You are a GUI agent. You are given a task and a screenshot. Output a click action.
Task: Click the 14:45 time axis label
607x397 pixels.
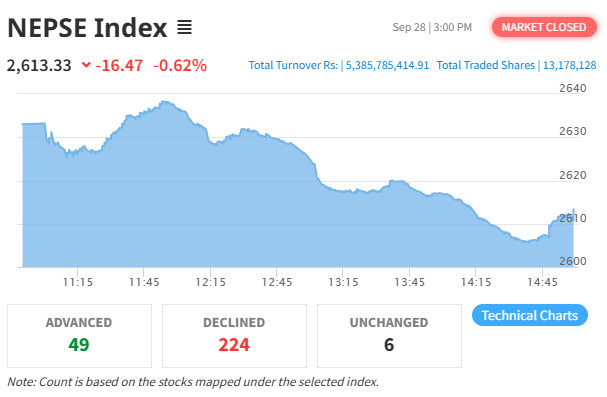pyautogui.click(x=542, y=282)
